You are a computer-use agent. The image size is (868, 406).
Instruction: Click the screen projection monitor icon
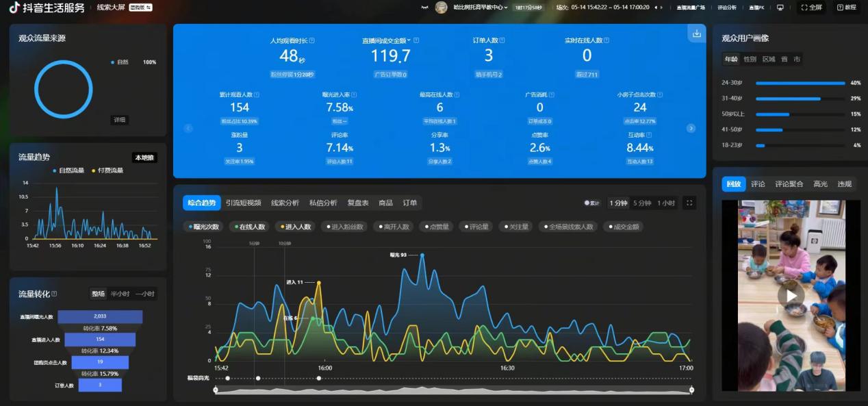(x=780, y=8)
